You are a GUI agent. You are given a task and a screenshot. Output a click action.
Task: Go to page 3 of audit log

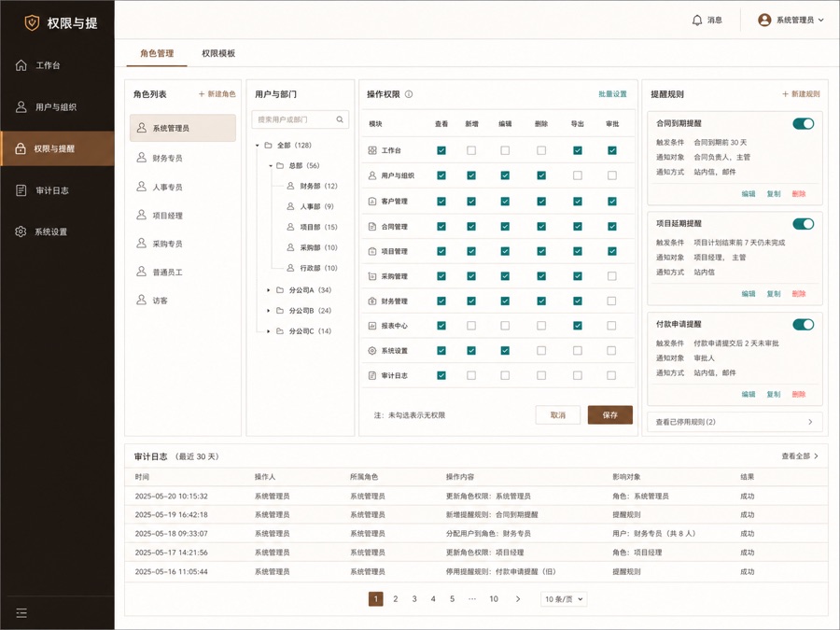coord(414,599)
